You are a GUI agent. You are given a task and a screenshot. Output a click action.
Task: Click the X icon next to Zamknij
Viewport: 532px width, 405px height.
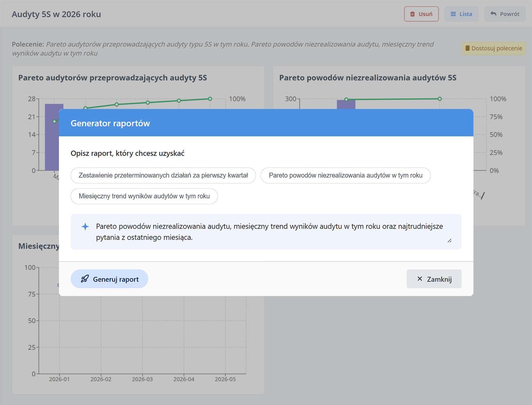click(x=420, y=279)
